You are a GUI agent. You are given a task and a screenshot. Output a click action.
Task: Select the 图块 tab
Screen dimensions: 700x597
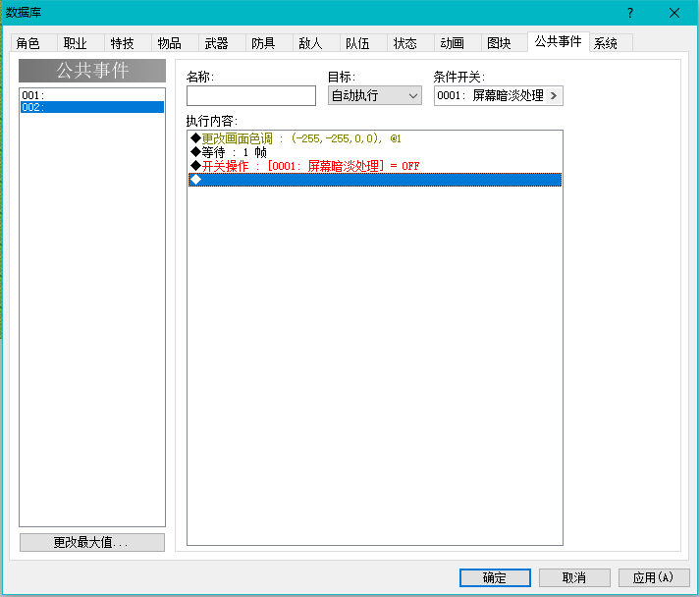click(505, 43)
